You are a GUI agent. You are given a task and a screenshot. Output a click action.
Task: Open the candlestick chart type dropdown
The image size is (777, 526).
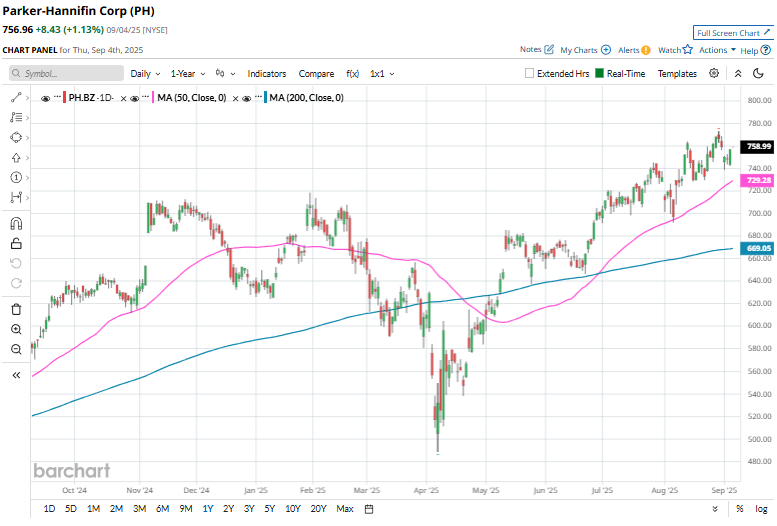225,73
